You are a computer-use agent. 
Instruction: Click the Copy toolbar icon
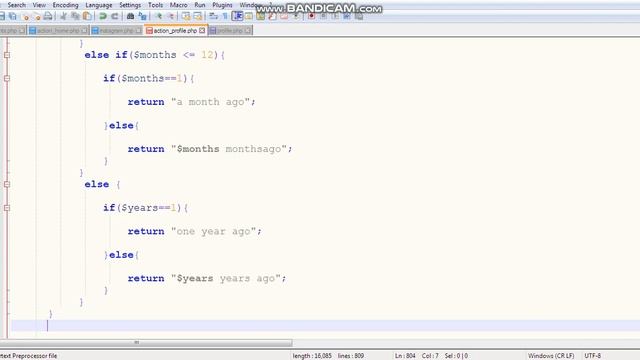pyautogui.click(x=75, y=16)
